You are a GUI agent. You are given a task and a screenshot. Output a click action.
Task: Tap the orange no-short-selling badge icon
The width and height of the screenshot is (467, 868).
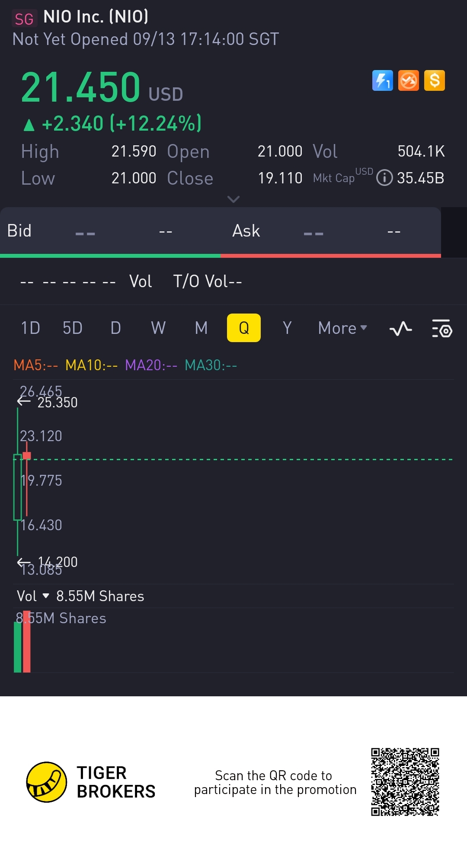pos(409,80)
